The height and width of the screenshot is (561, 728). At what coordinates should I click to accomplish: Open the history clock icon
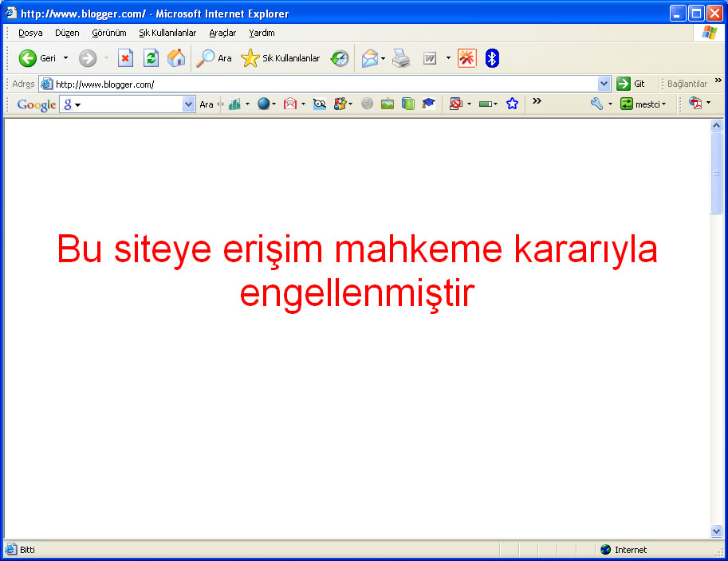pyautogui.click(x=340, y=58)
